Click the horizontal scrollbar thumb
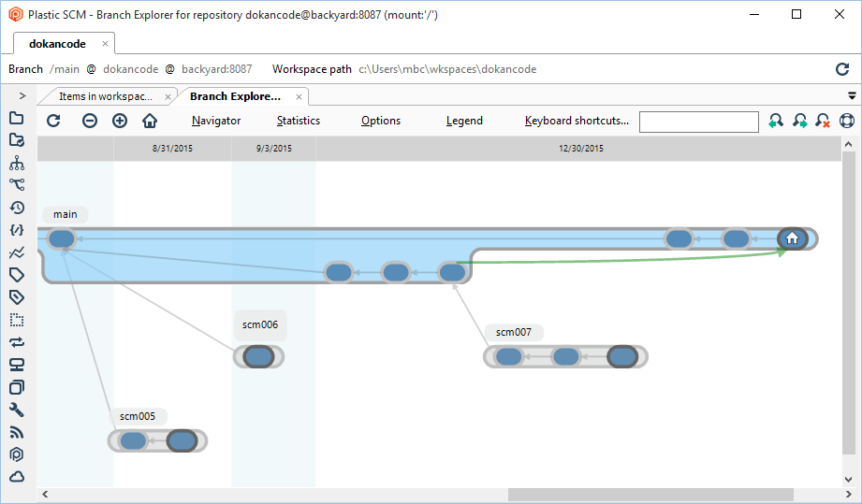This screenshot has height=504, width=862. pyautogui.click(x=650, y=495)
